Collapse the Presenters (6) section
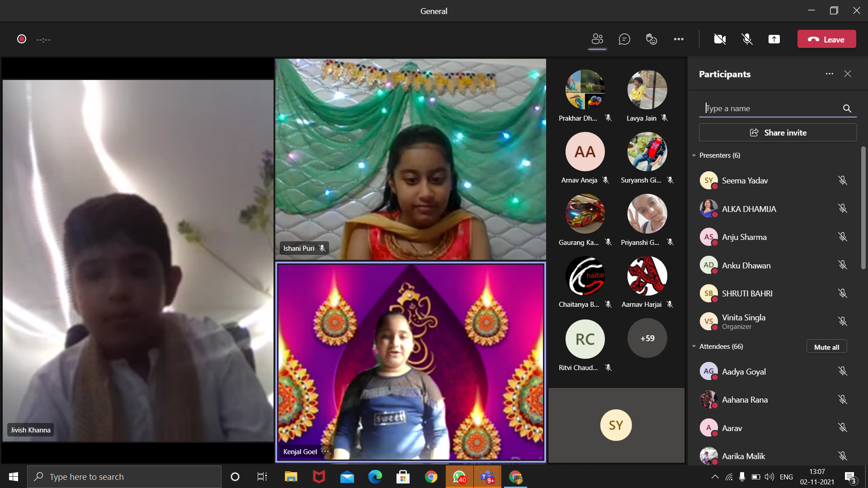This screenshot has height=488, width=868. click(694, 155)
